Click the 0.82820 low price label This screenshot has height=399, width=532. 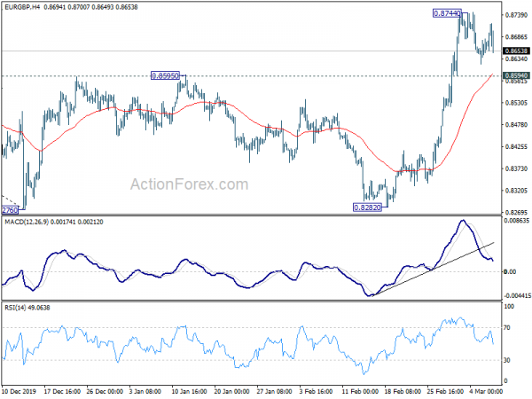[x=367, y=207]
